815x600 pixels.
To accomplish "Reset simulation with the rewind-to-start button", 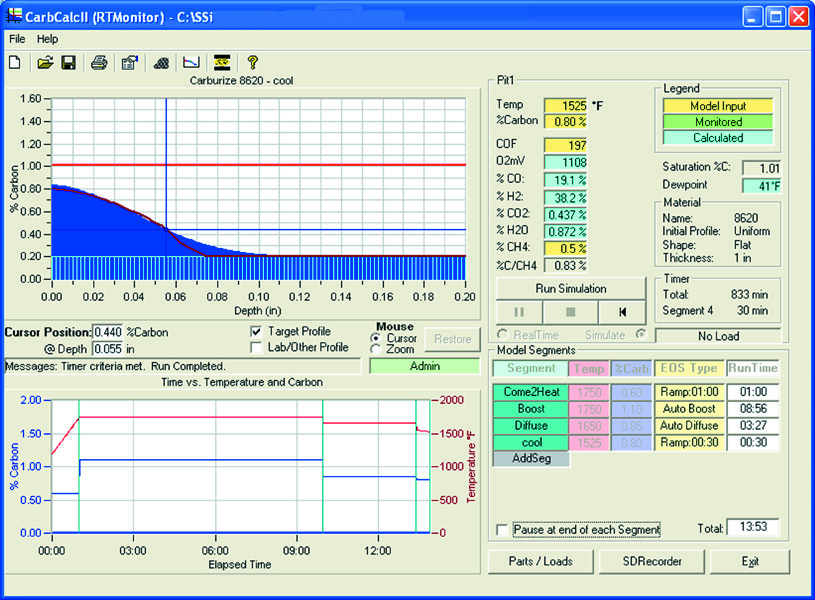I will point(622,312).
